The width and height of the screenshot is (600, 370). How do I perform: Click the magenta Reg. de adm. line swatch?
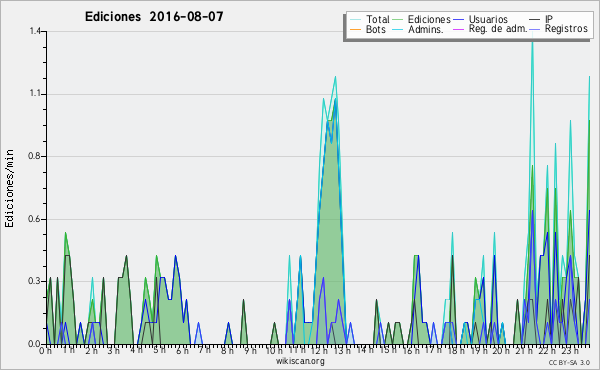click(x=458, y=29)
